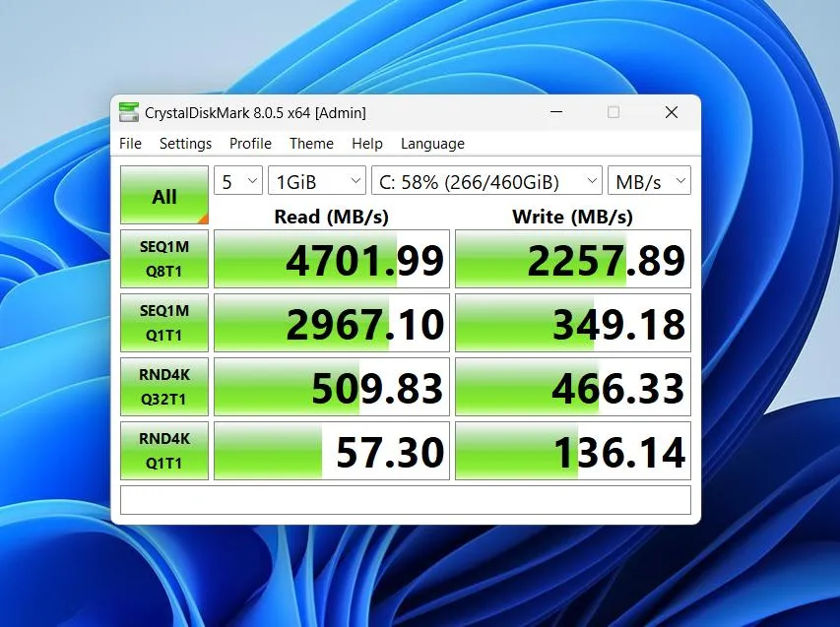Open the Help menu
The height and width of the screenshot is (627, 840).
(x=367, y=144)
